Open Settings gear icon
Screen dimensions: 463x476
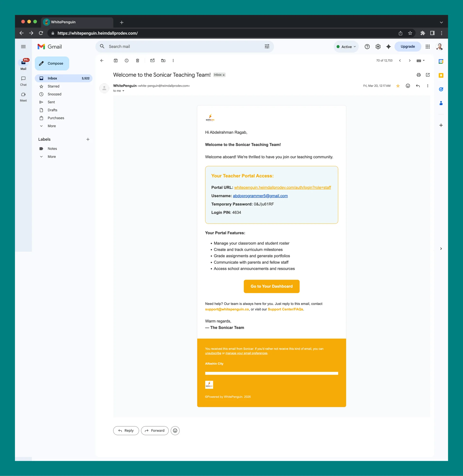coord(378,47)
